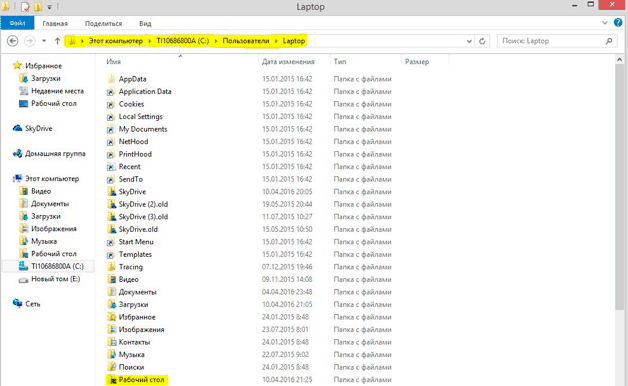The height and width of the screenshot is (386, 628).
Task: Open Quick Access Toolbar customize dropdown
Action: pos(50,7)
